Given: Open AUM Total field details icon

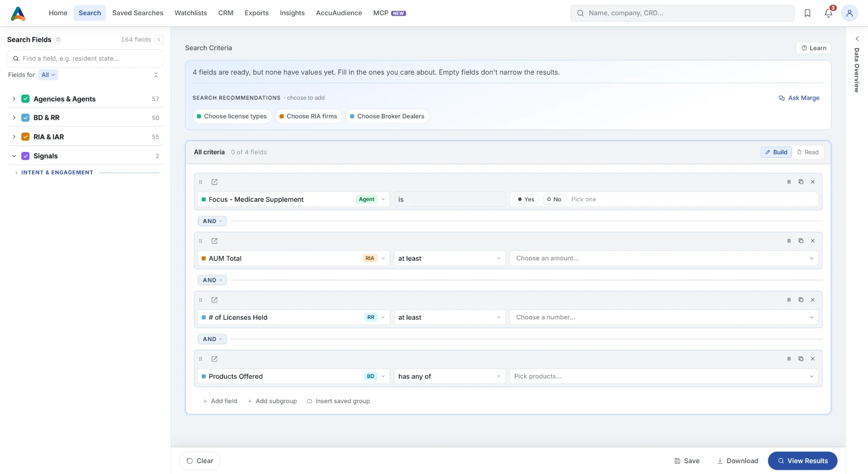Looking at the screenshot, I should pos(214,241).
